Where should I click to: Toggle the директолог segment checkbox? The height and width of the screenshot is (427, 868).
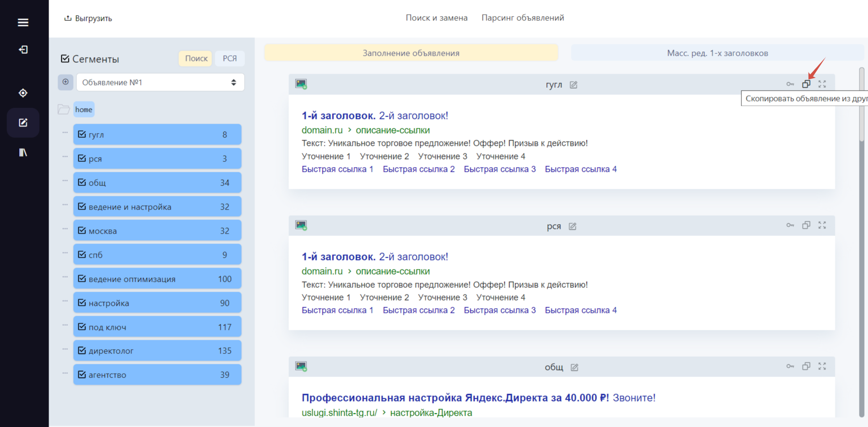pyautogui.click(x=82, y=351)
